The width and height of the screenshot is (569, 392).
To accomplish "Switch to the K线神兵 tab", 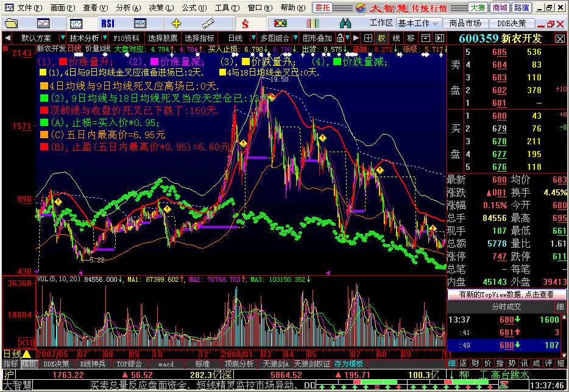I will point(93,364).
